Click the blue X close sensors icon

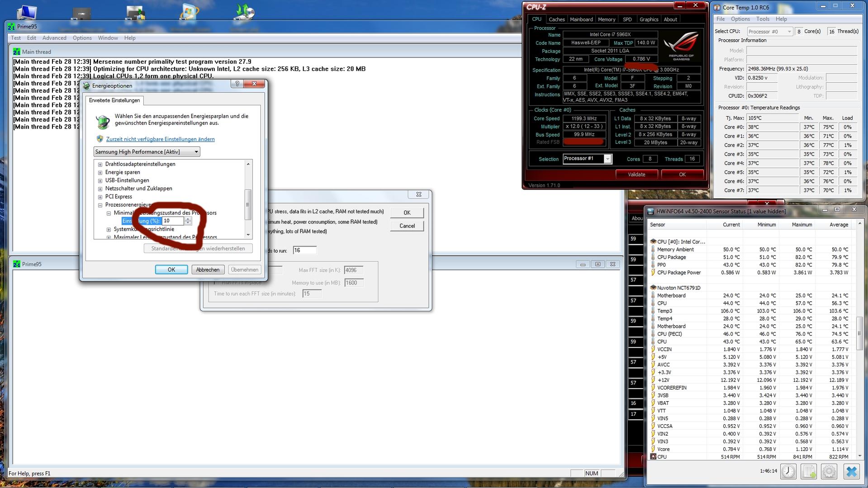pyautogui.click(x=851, y=471)
